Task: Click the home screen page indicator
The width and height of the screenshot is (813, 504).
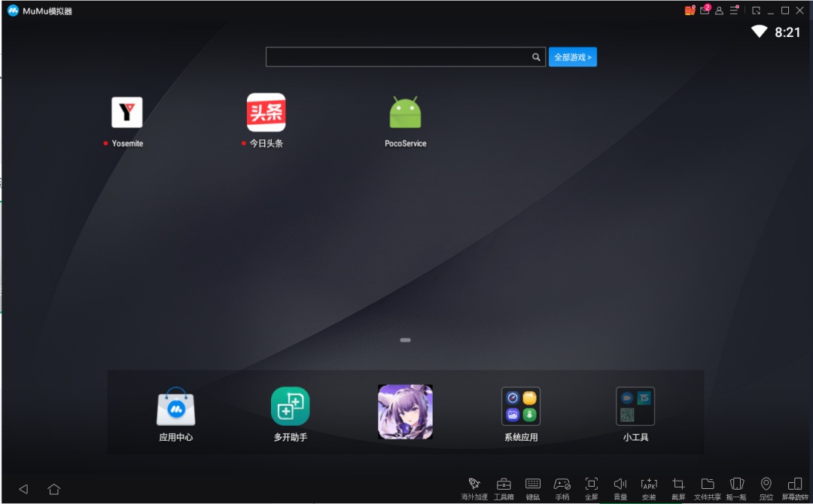Action: (406, 340)
